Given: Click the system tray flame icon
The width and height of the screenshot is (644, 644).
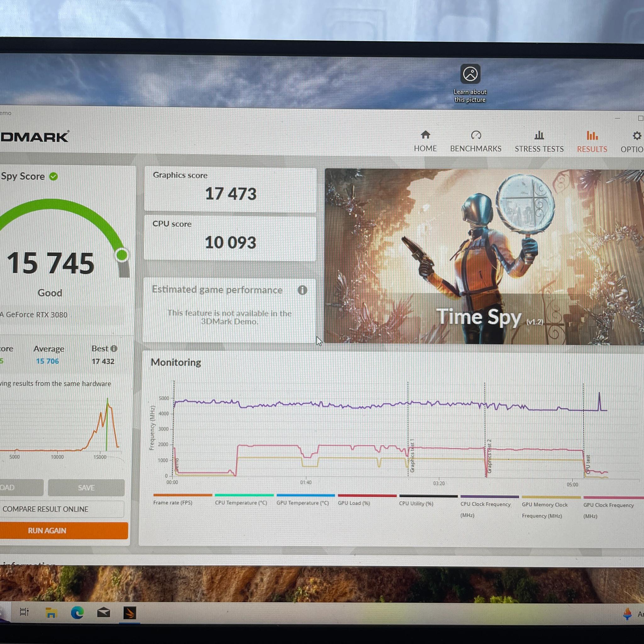Looking at the screenshot, I should (x=627, y=614).
